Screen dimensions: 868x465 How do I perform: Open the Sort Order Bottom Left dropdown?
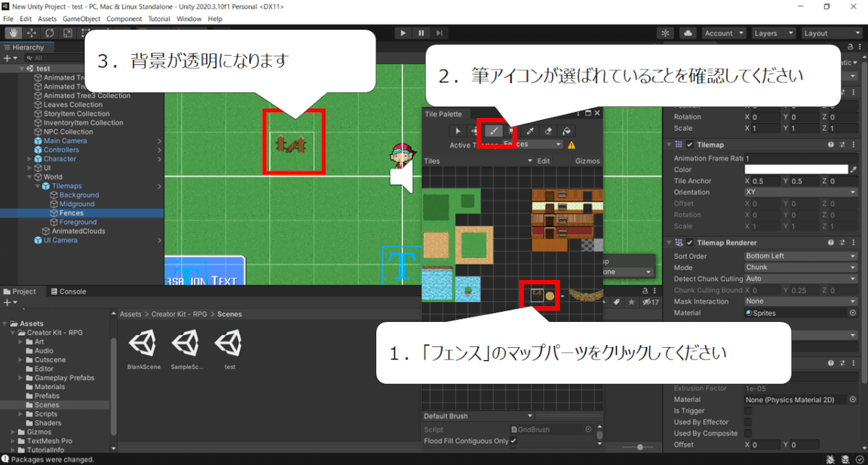[801, 256]
